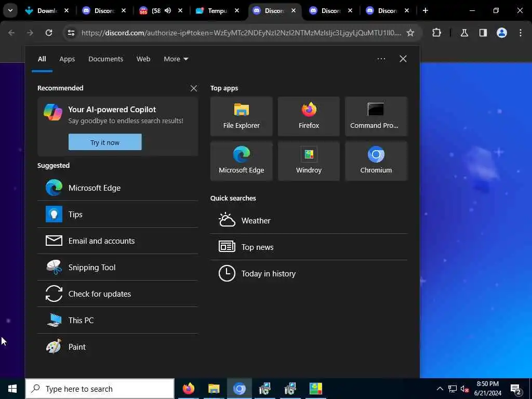Run the Weather quick search
The image size is (532, 399).
309,220
